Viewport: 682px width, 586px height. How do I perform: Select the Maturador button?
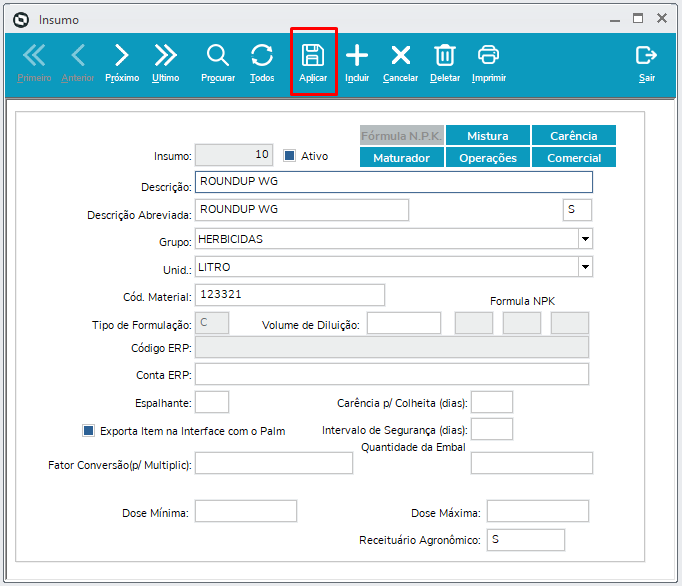pos(401,157)
